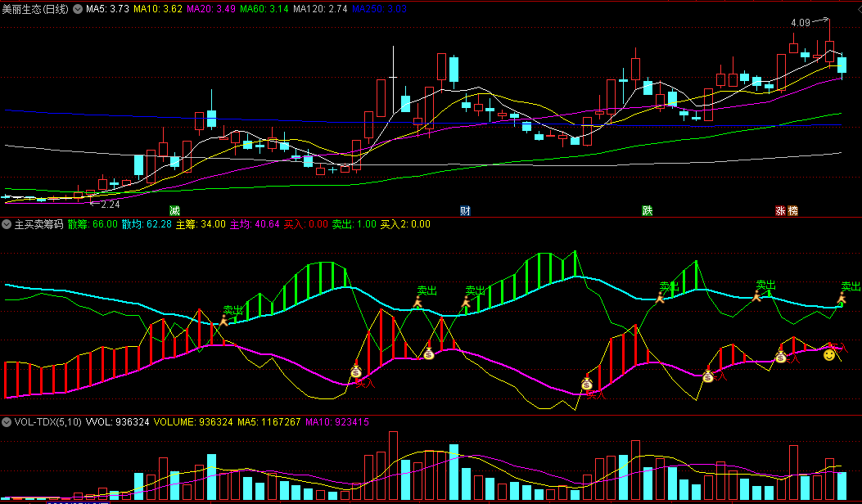This screenshot has width=862, height=504.
Task: Select the MA10: 3.62 label
Action: coord(158,9)
